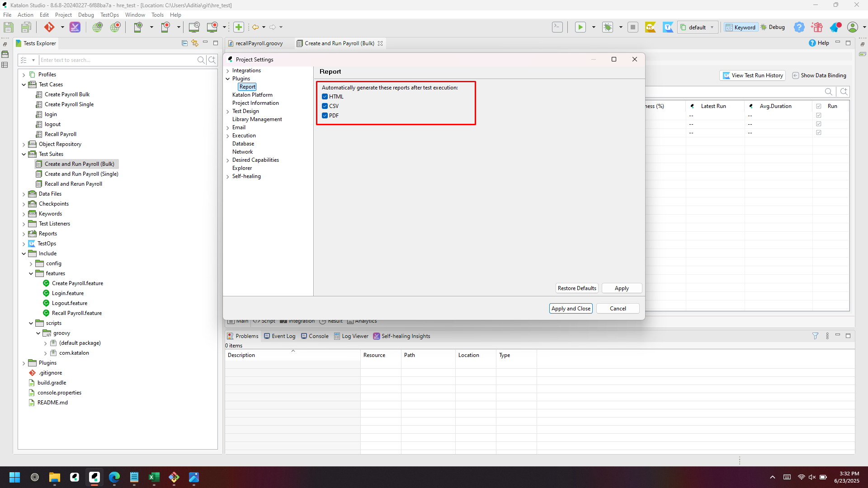Click the gift box icon
This screenshot has width=868, height=488.
(817, 27)
